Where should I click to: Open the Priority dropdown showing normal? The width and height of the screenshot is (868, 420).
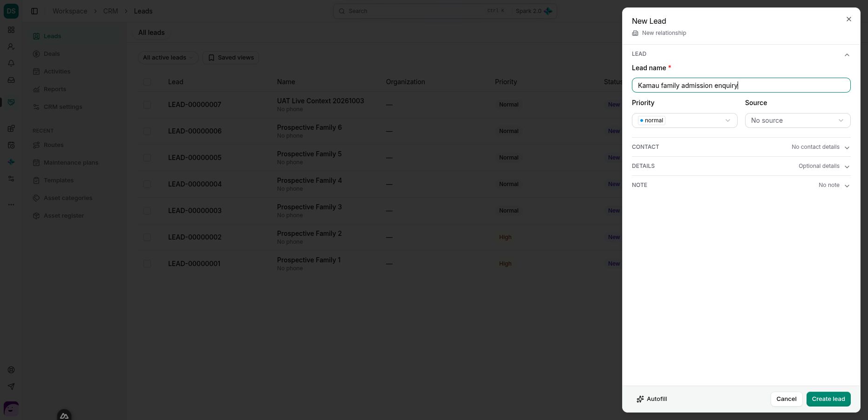[x=685, y=120]
